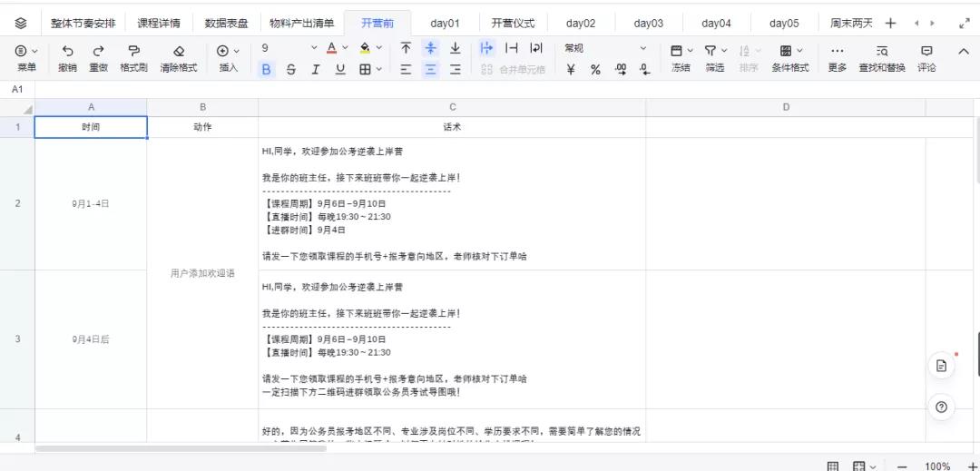
Task: Open the font size 9 dropdown
Action: click(x=289, y=48)
